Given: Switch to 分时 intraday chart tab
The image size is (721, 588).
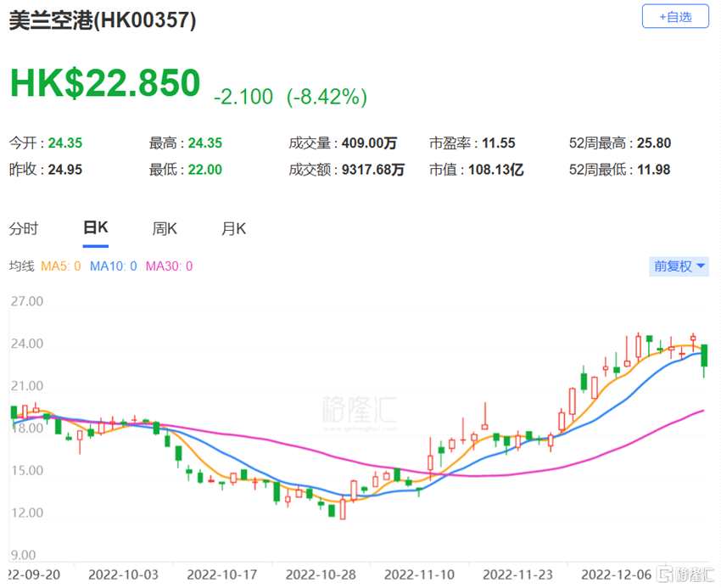Looking at the screenshot, I should [x=24, y=228].
